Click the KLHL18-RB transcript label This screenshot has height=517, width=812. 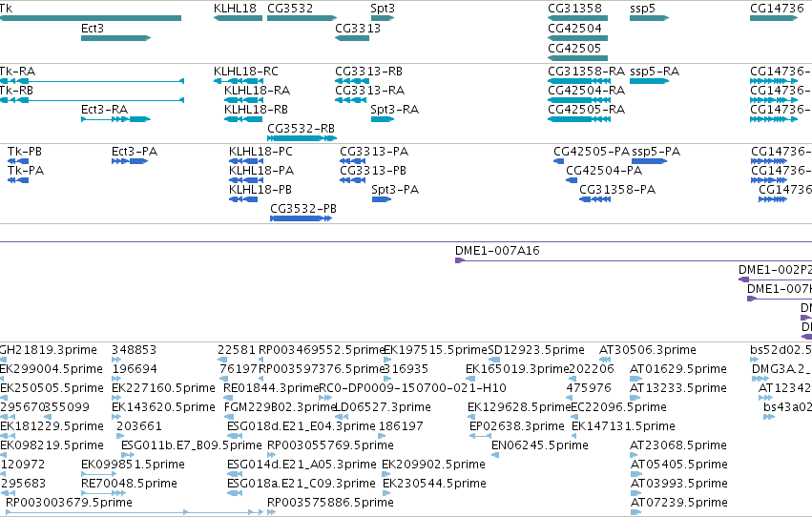pos(256,110)
